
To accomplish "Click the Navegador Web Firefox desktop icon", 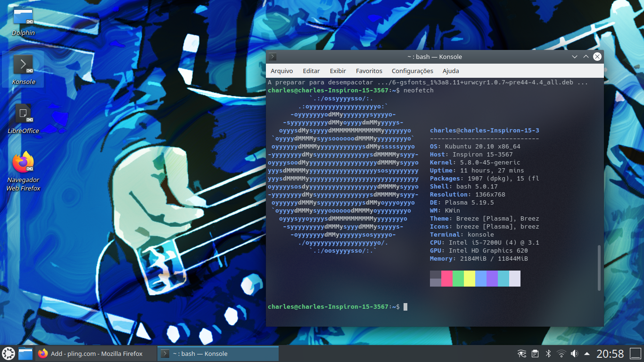I will tap(23, 171).
